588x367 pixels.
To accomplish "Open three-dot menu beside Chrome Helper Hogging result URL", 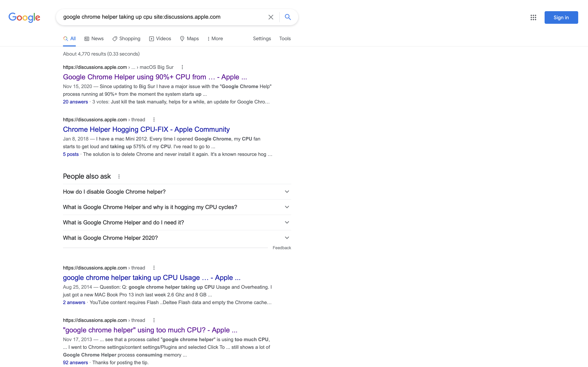I will coord(154,120).
